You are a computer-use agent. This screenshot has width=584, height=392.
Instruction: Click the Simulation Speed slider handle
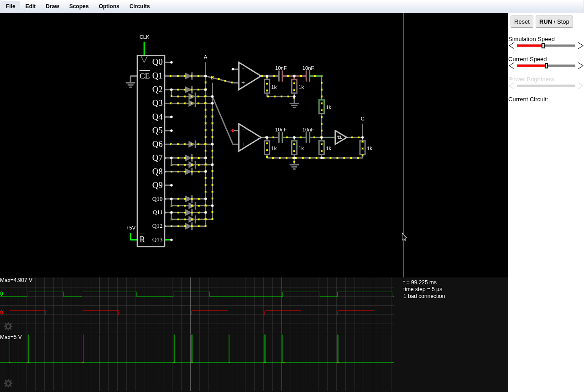coord(543,46)
